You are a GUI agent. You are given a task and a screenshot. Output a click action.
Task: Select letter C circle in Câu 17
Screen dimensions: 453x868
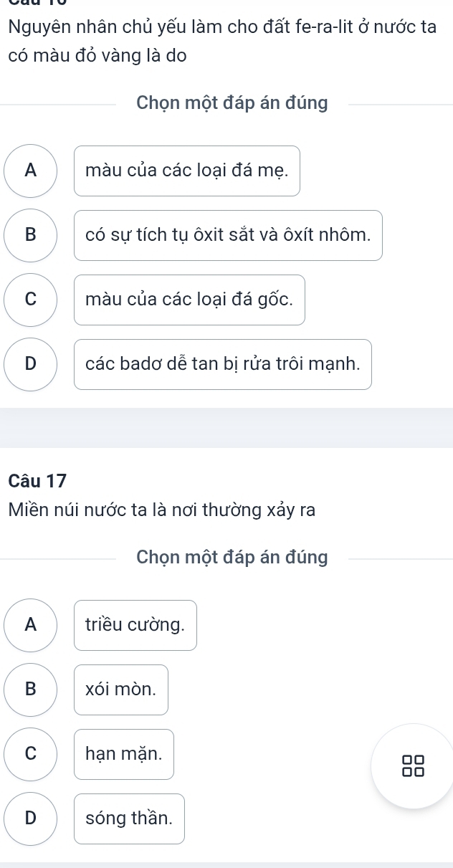(30, 754)
